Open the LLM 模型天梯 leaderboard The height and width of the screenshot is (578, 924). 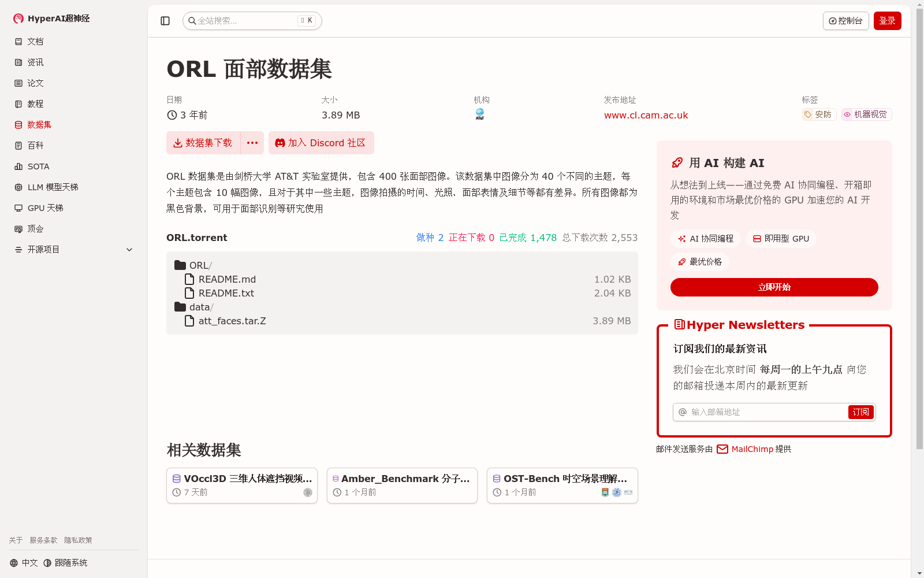click(x=51, y=187)
